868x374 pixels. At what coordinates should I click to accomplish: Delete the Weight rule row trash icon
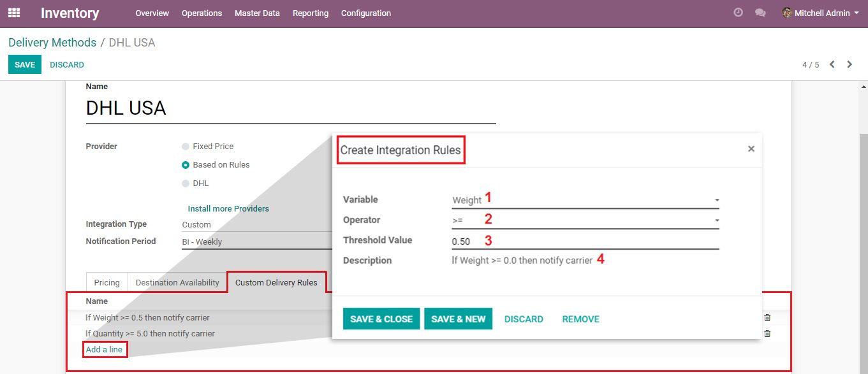(767, 317)
